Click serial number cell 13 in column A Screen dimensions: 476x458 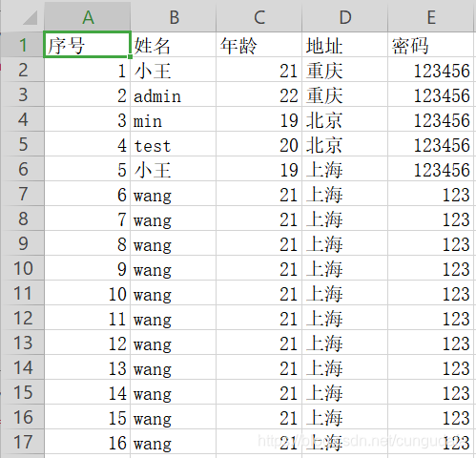point(88,367)
